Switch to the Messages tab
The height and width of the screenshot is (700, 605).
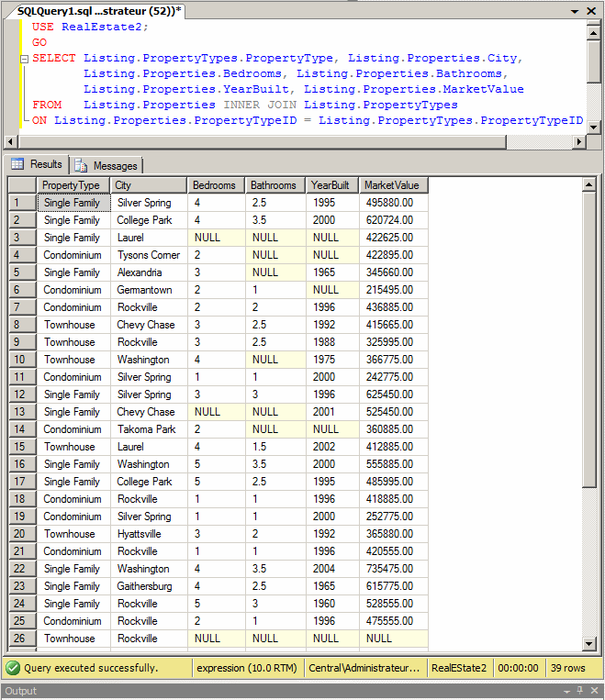point(106,166)
